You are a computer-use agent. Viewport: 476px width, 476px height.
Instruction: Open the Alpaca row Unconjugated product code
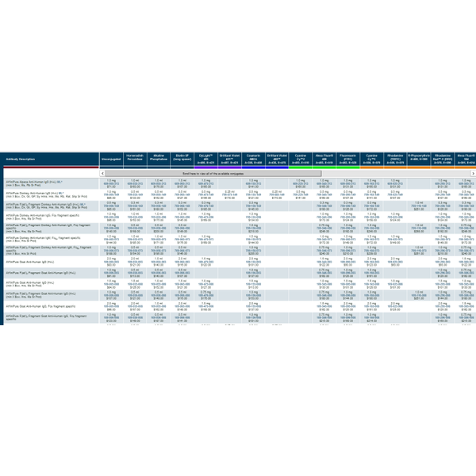click(111, 184)
